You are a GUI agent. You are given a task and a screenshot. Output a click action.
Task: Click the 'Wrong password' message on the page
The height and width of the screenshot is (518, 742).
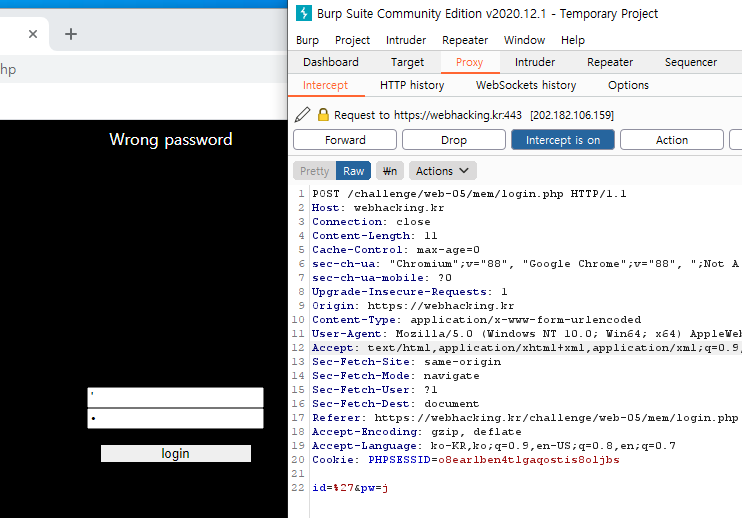point(171,140)
